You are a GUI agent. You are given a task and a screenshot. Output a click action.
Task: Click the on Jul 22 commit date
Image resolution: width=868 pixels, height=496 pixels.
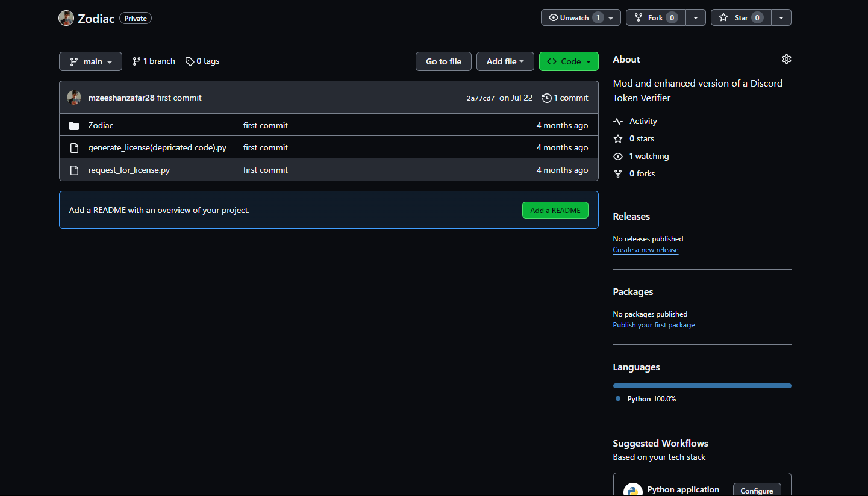point(516,98)
